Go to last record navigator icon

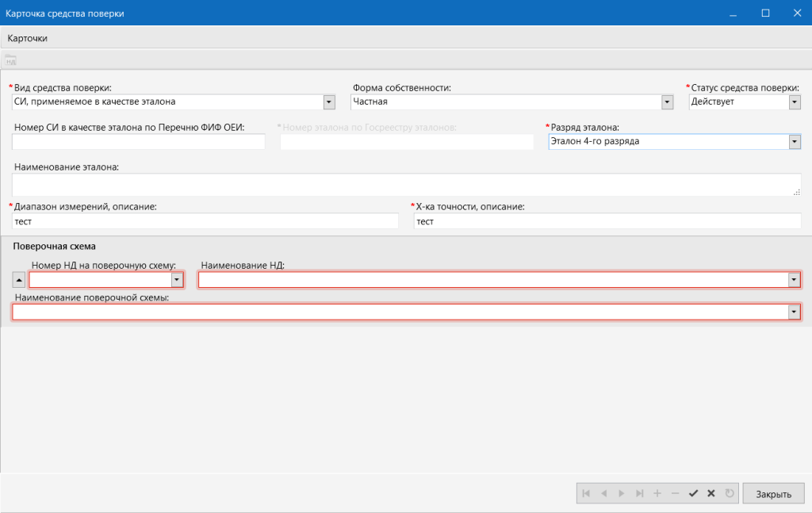[x=640, y=493]
